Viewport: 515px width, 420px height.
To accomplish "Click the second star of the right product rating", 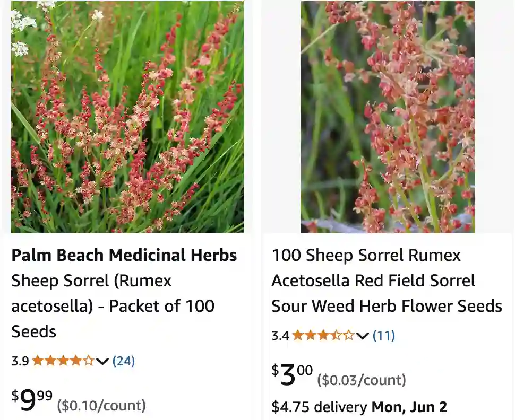I will point(311,335).
